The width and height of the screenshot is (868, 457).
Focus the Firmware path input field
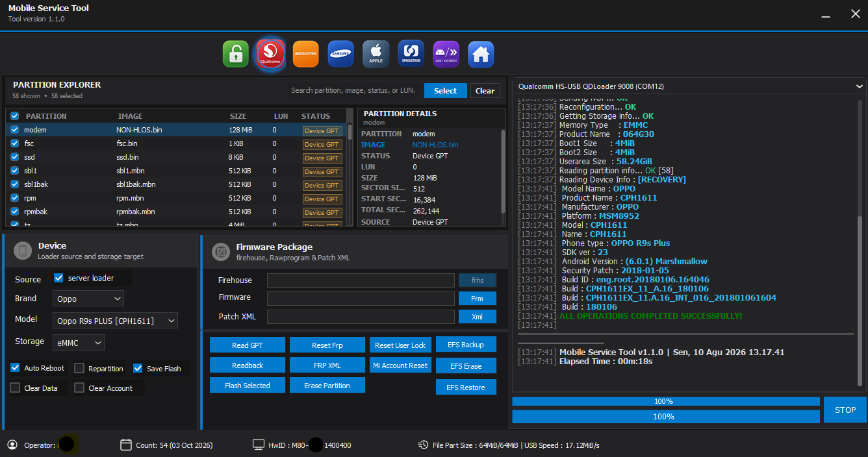click(x=361, y=299)
